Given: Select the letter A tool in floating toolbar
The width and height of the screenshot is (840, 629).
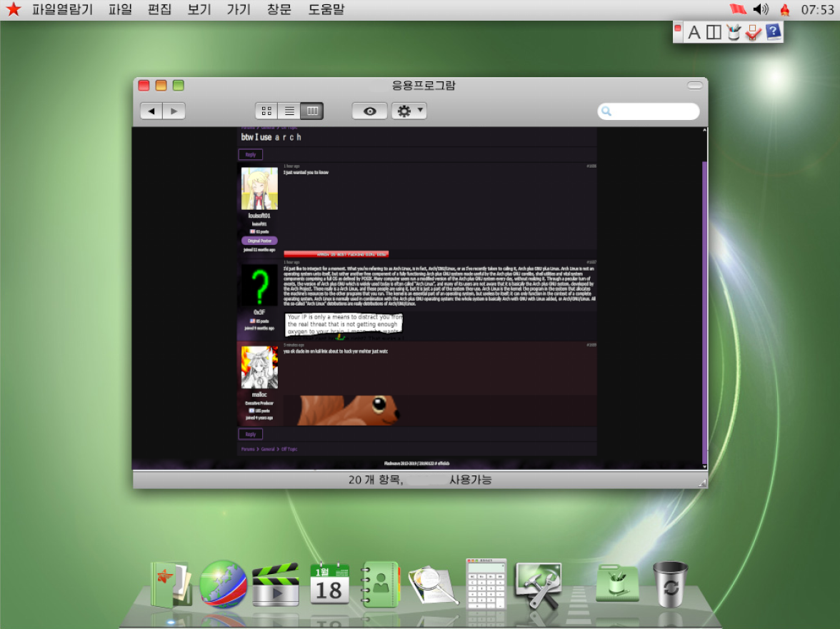Looking at the screenshot, I should [x=694, y=33].
